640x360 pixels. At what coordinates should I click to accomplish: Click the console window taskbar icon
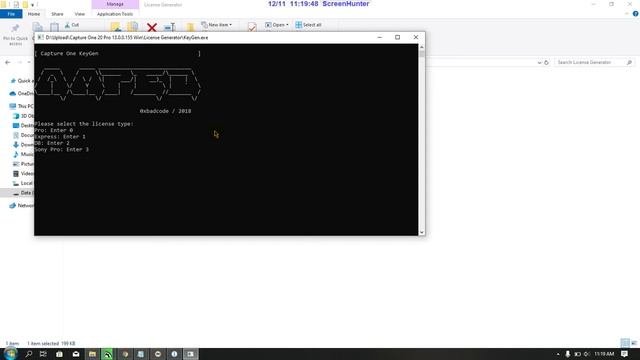tap(190, 354)
